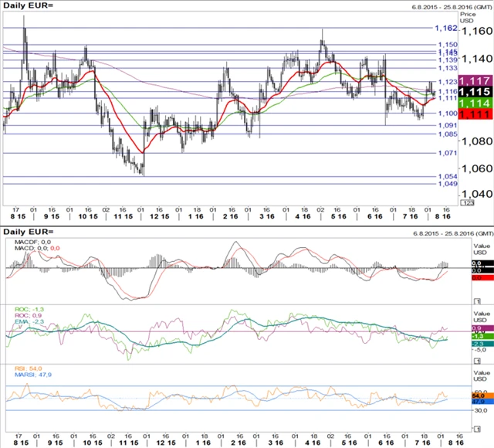Click the 123 scale icon under price axis
The image size is (494, 448).
point(466,202)
